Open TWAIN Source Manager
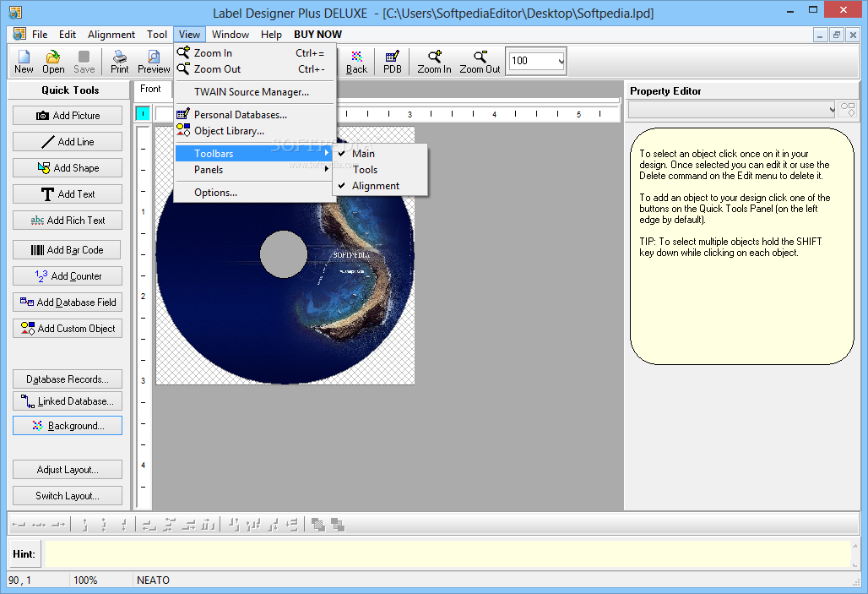868x594 pixels. pos(255,92)
